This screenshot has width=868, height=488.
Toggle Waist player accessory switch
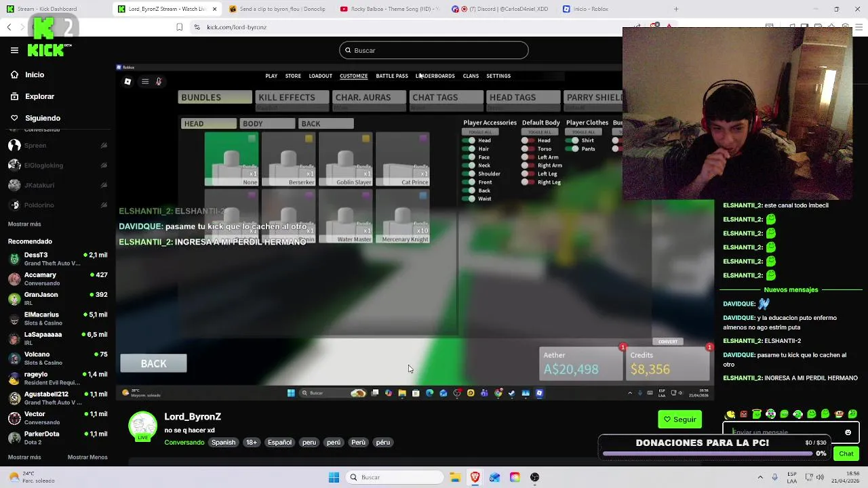[469, 199]
